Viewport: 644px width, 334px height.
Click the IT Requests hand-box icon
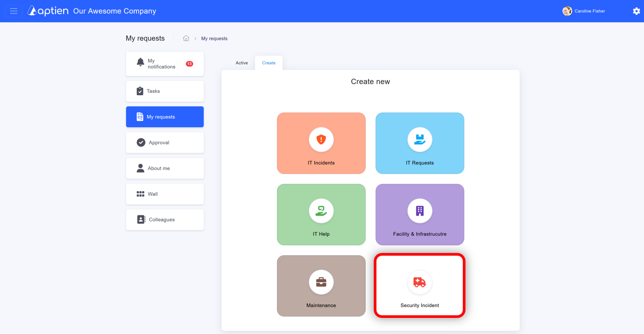pos(420,139)
